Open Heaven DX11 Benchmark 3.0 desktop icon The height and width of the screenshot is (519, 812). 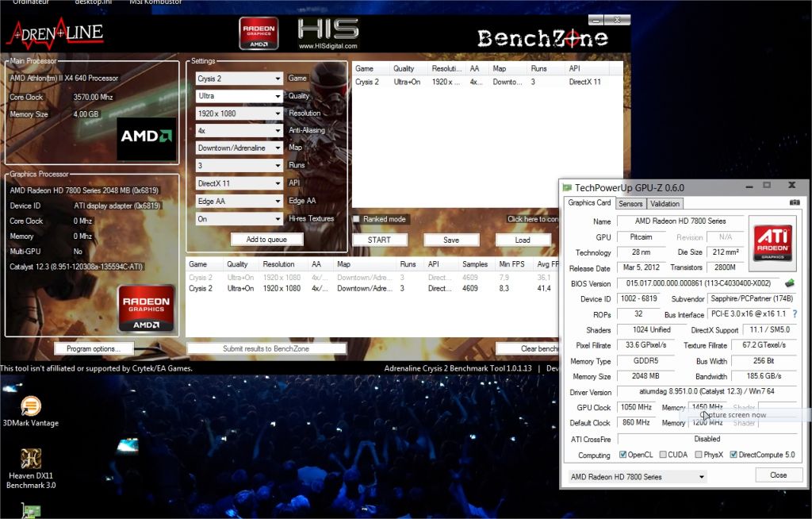click(x=31, y=469)
